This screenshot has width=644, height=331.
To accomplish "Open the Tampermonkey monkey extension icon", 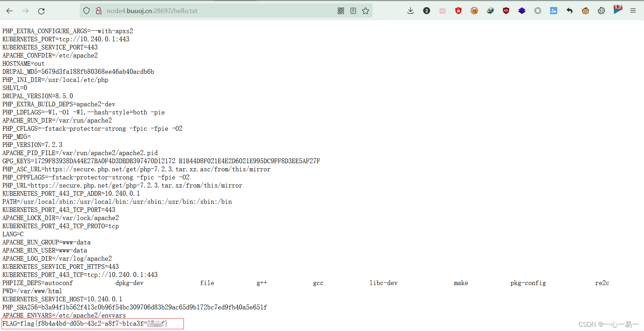I will tap(585, 11).
